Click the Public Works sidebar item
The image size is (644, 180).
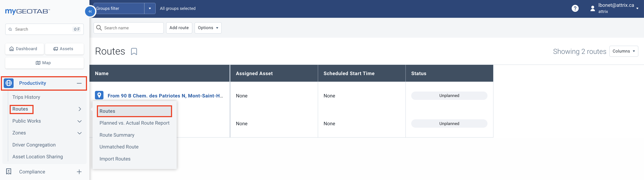27,121
